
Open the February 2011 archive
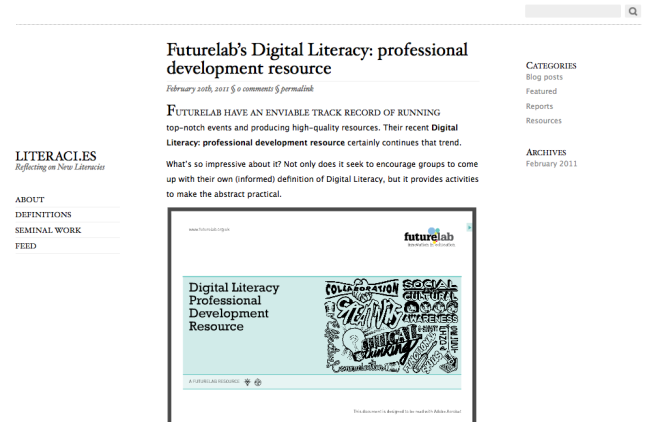551,163
